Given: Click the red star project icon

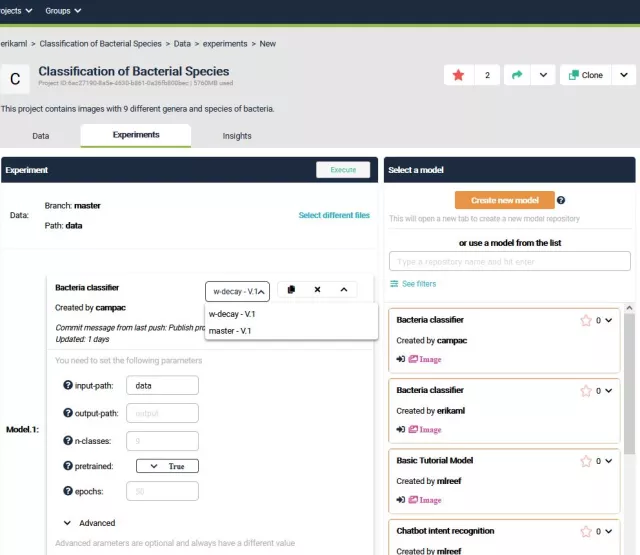Looking at the screenshot, I should tap(459, 75).
